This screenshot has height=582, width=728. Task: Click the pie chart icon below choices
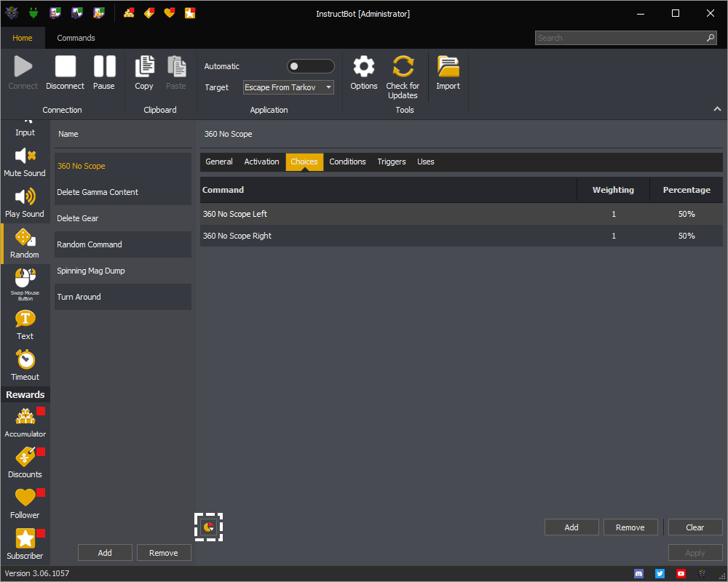(x=208, y=527)
